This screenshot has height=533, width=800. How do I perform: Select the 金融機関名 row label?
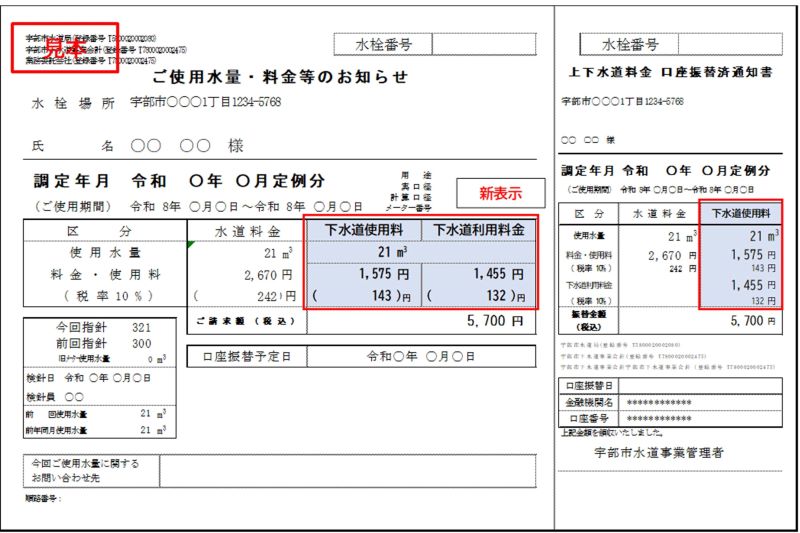pyautogui.click(x=588, y=402)
